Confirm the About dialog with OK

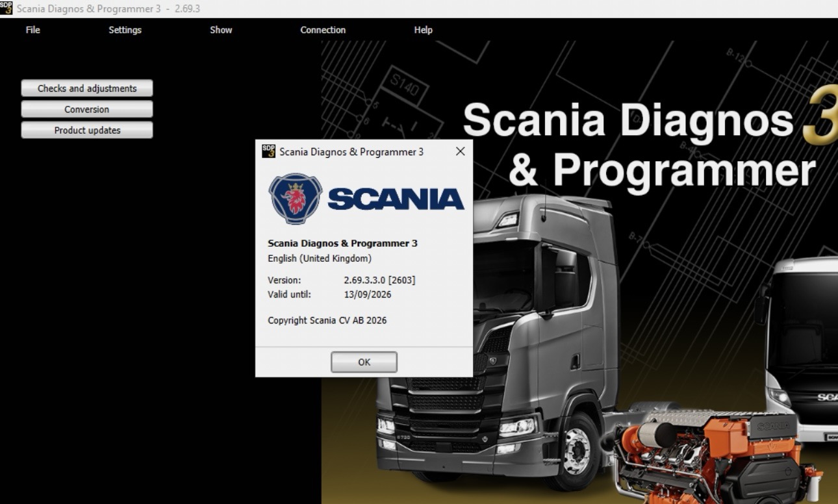click(x=364, y=362)
